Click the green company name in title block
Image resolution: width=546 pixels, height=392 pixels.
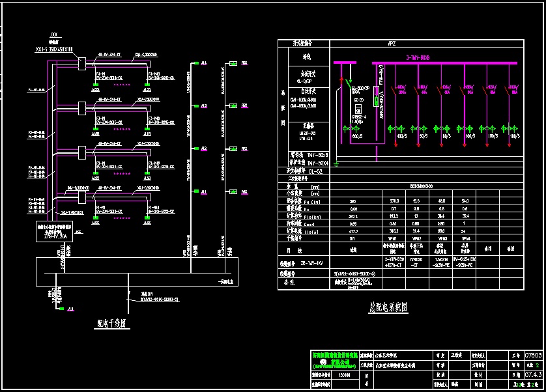pyautogui.click(x=335, y=360)
